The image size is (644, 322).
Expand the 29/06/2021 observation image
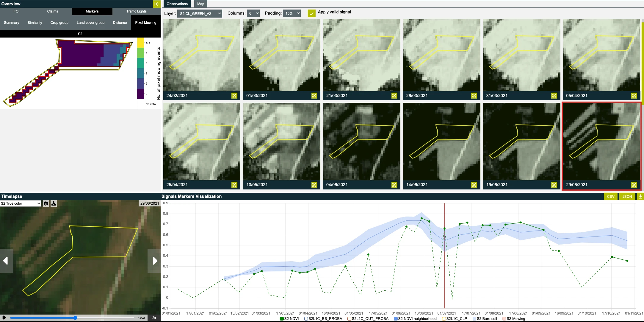tap(634, 185)
